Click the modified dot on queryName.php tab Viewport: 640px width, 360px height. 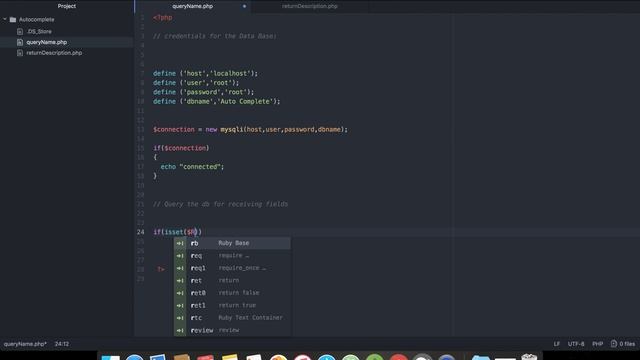click(244, 6)
